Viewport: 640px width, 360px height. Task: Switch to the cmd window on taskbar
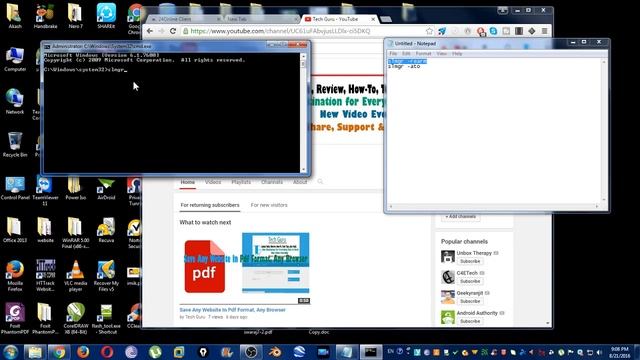click(371, 352)
